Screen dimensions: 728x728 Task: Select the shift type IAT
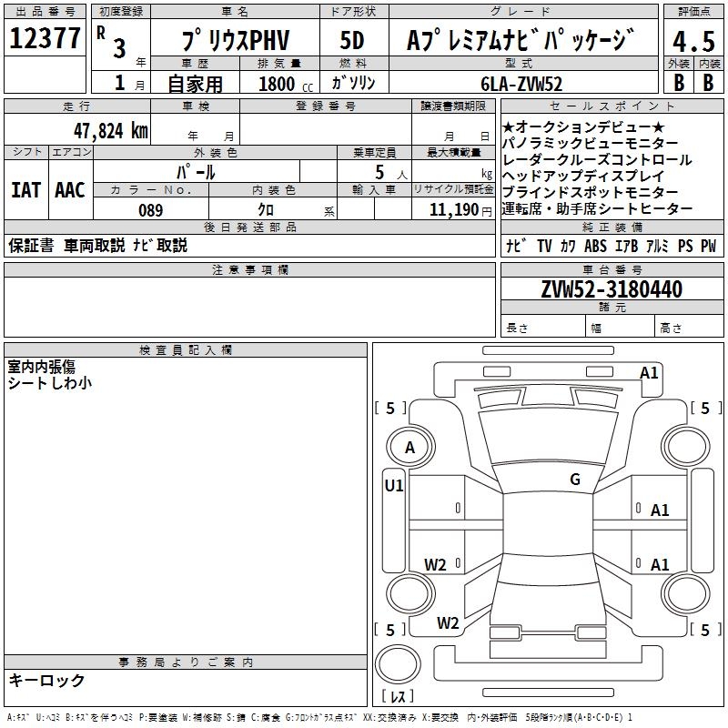(x=26, y=190)
